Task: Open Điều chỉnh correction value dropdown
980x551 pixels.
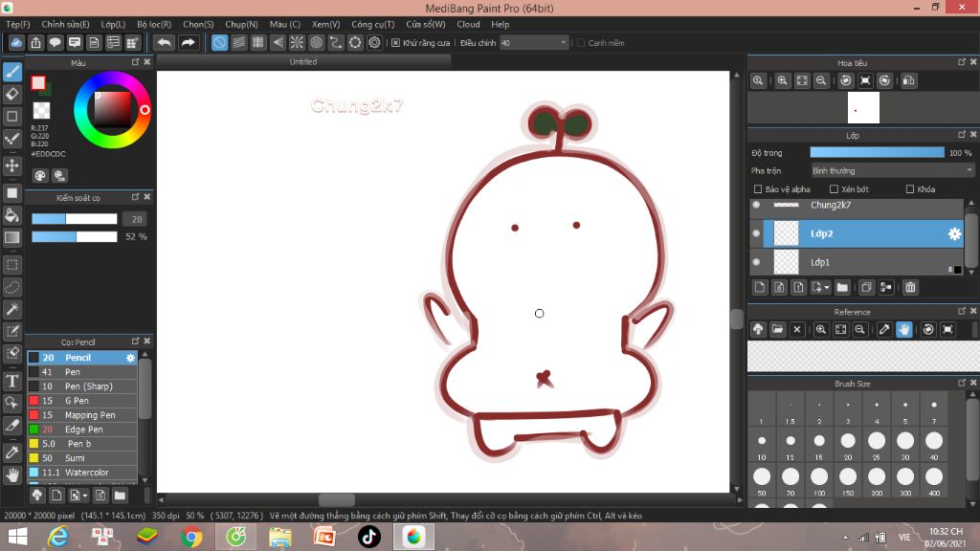Action: [x=534, y=42]
